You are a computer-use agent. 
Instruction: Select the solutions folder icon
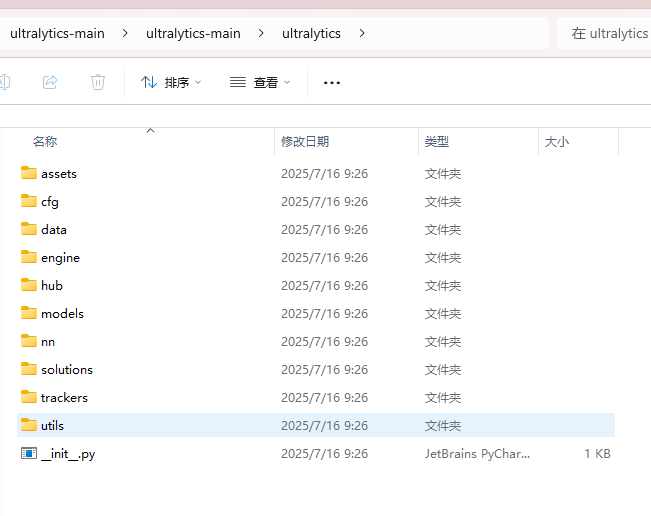(29, 369)
